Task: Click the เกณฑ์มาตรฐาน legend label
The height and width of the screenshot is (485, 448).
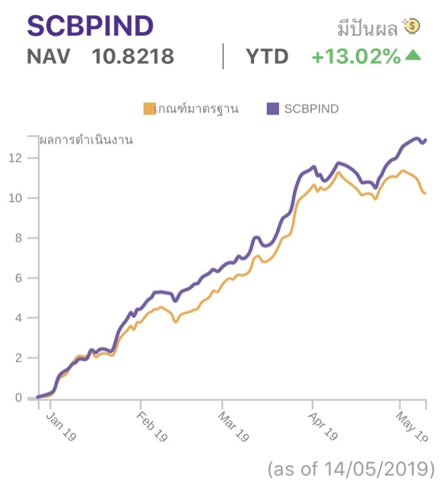Action: [x=197, y=109]
